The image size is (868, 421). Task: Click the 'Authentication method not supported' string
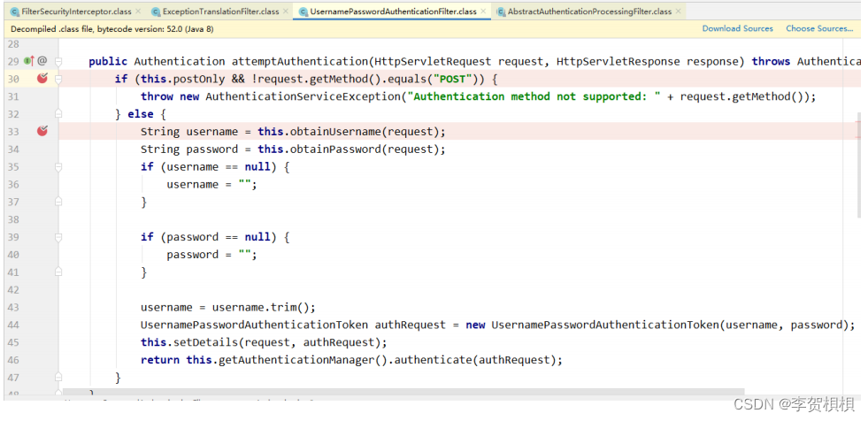coord(534,96)
